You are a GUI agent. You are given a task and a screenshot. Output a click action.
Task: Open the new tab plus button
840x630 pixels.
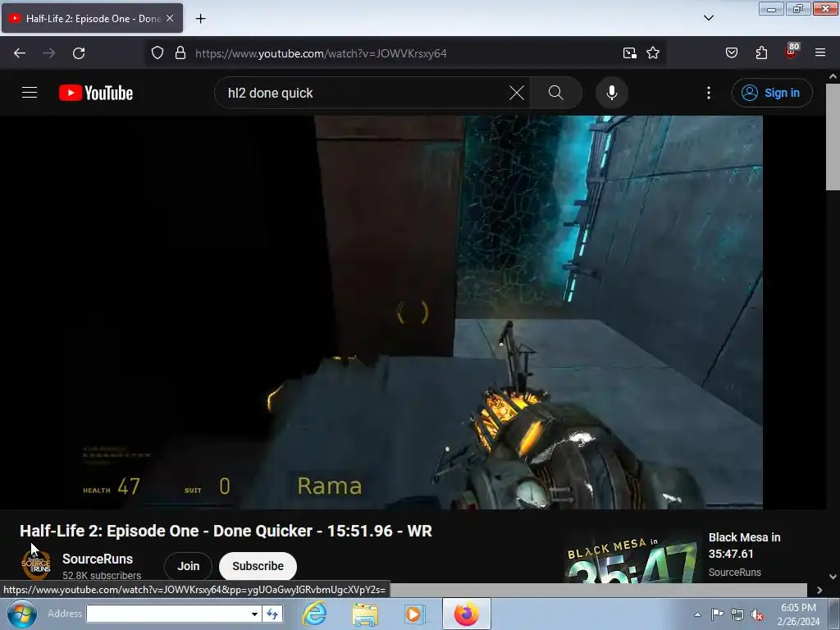(200, 19)
